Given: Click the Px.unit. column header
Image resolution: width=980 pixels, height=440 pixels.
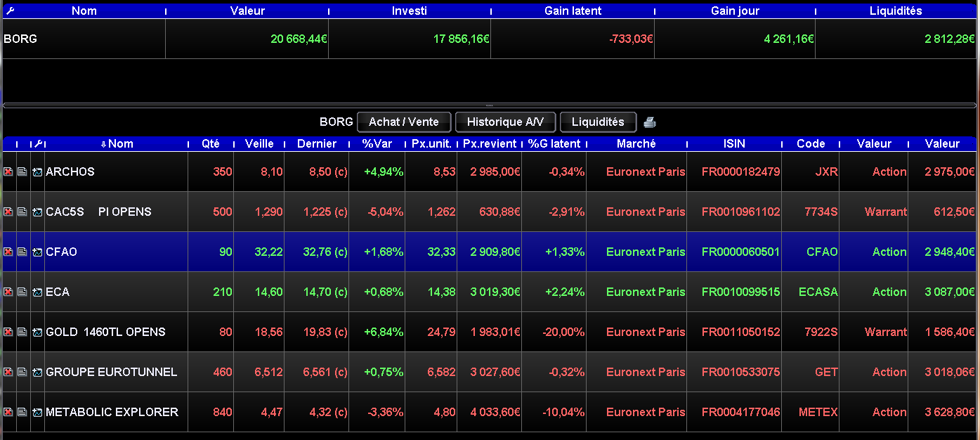Looking at the screenshot, I should [431, 143].
